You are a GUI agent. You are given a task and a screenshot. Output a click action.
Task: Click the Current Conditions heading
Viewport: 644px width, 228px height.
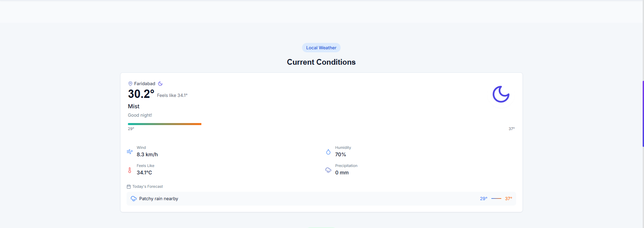coord(321,62)
